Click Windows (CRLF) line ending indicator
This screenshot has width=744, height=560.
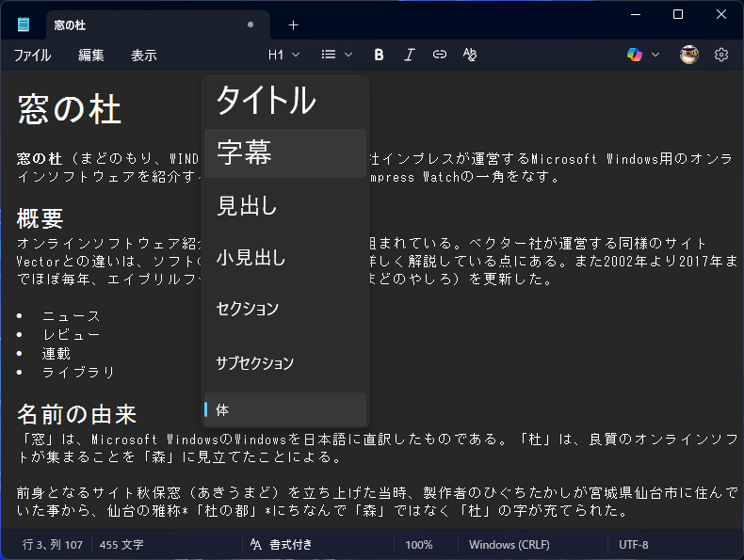point(509,544)
